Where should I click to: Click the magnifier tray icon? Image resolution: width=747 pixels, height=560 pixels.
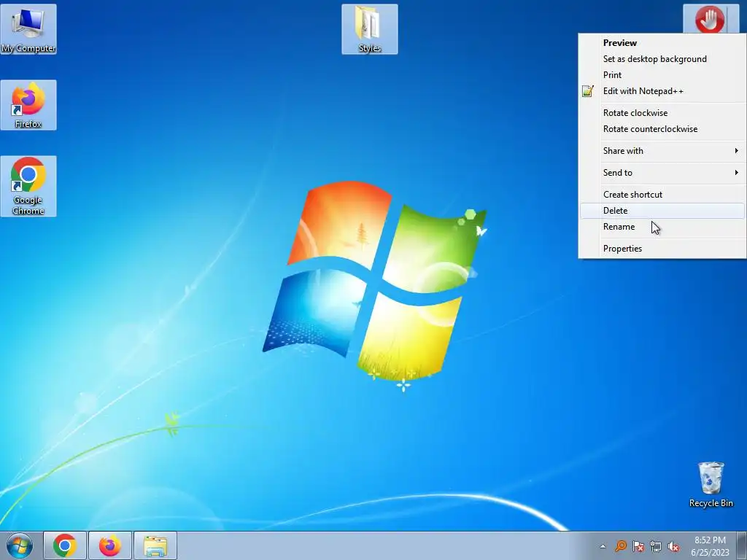[620, 546]
